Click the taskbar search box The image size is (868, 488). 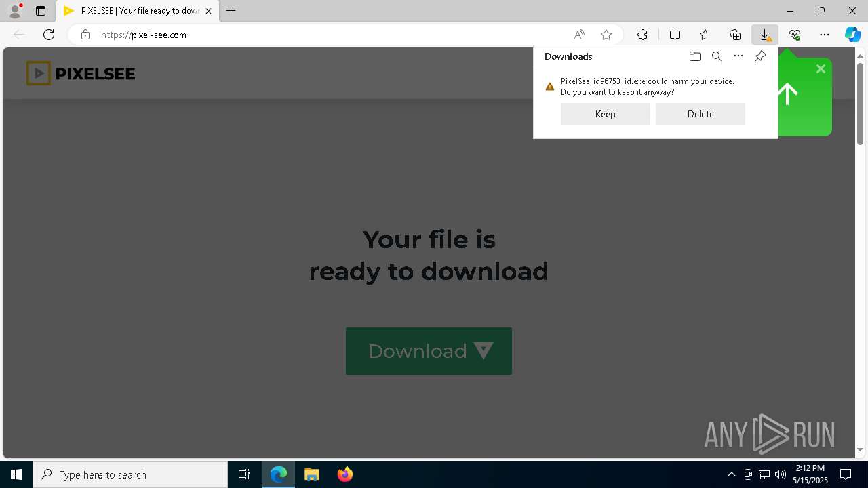[x=130, y=474]
